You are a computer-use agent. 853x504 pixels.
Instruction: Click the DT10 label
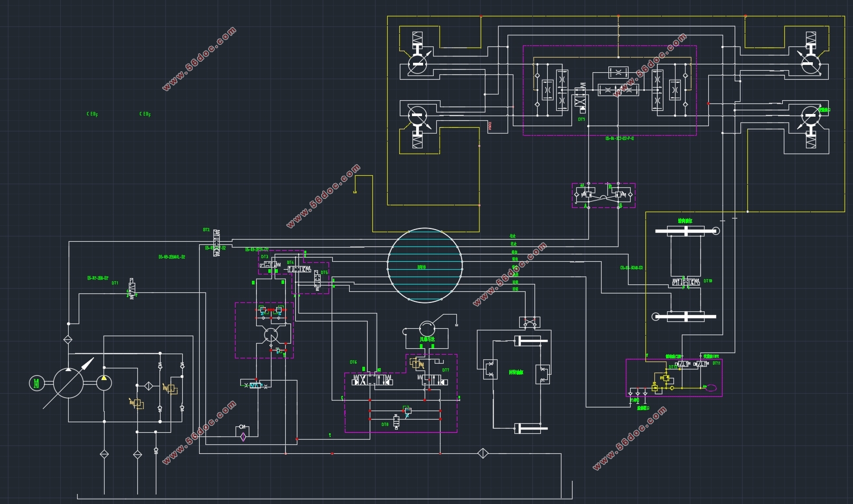tap(708, 281)
